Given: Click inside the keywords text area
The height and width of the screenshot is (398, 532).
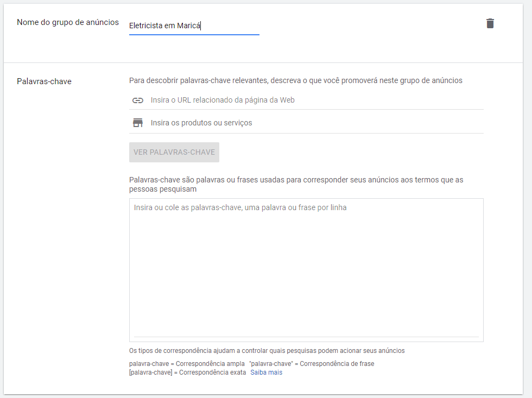Looking at the screenshot, I should 306,270.
